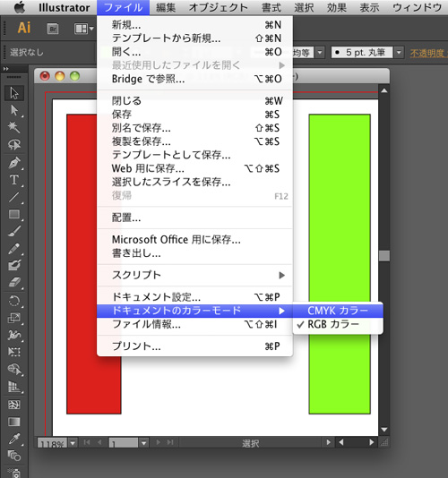
Task: Select the Gradient tool
Action: tap(14, 422)
